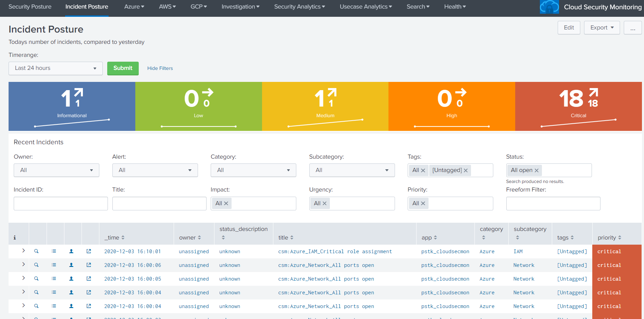Remove the All token from Tags filter
Viewport: 644px width, 319px height.
click(423, 170)
